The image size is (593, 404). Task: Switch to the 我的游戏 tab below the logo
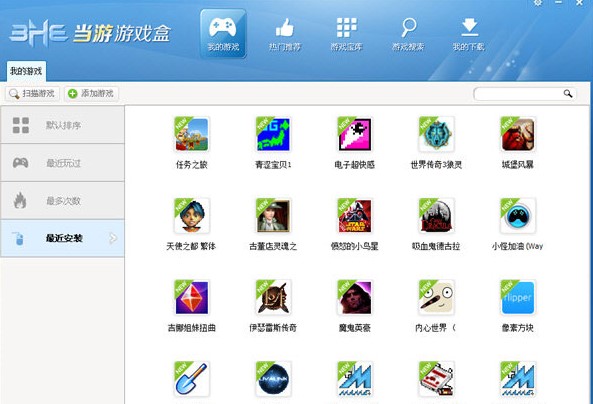pyautogui.click(x=26, y=71)
